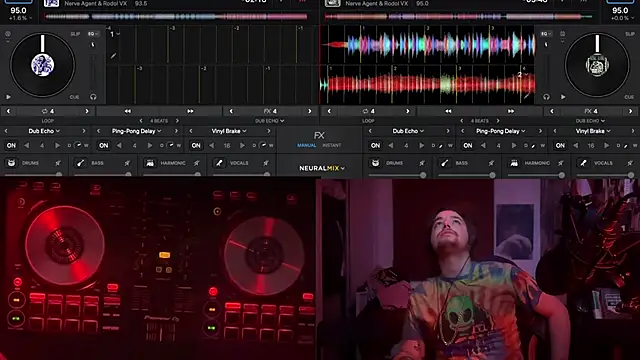The height and width of the screenshot is (360, 640).
Task: Click the edit pencil icon on deck 1 waveform
Action: pos(113,56)
